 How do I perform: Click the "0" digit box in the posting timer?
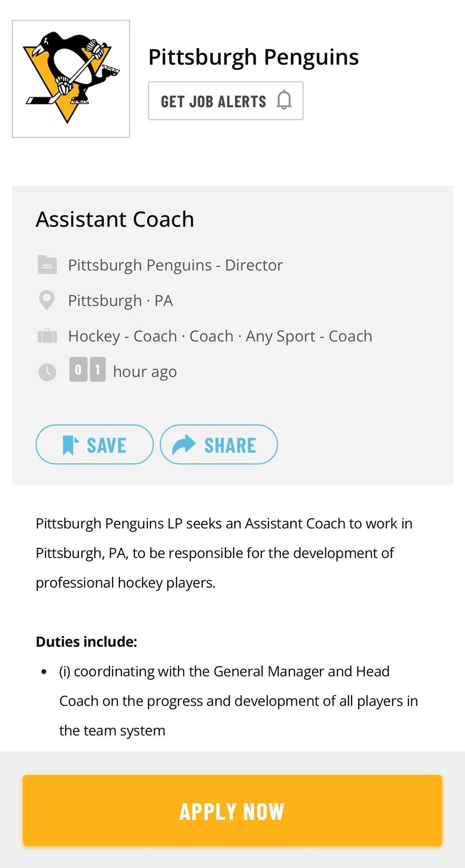click(x=78, y=369)
